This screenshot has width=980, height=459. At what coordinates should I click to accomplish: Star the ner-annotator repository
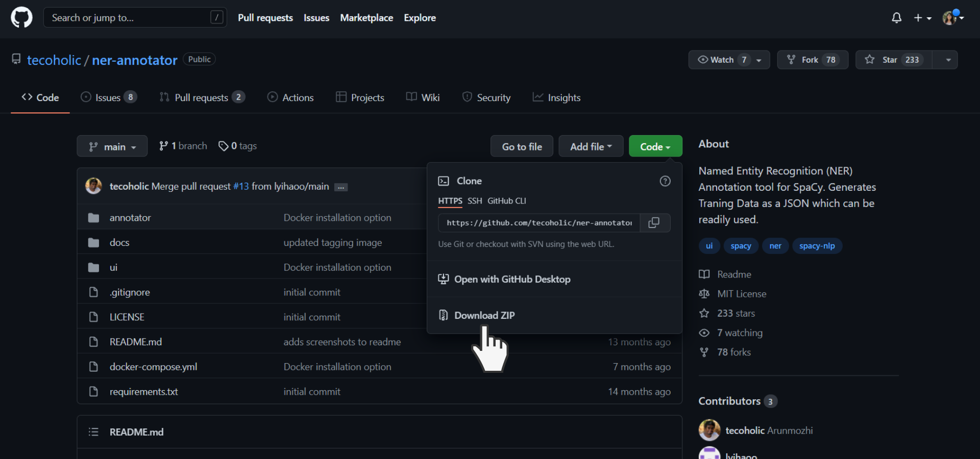(894, 60)
